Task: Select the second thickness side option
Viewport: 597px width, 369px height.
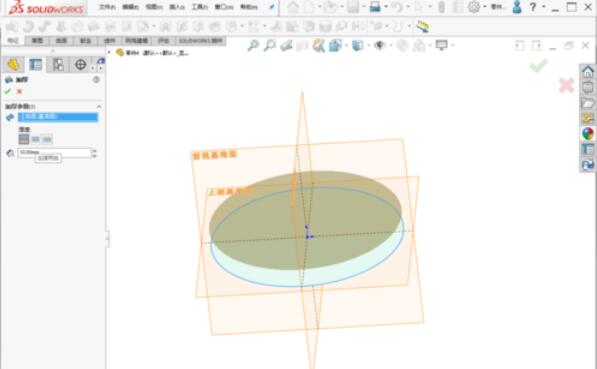Action: [x=35, y=139]
